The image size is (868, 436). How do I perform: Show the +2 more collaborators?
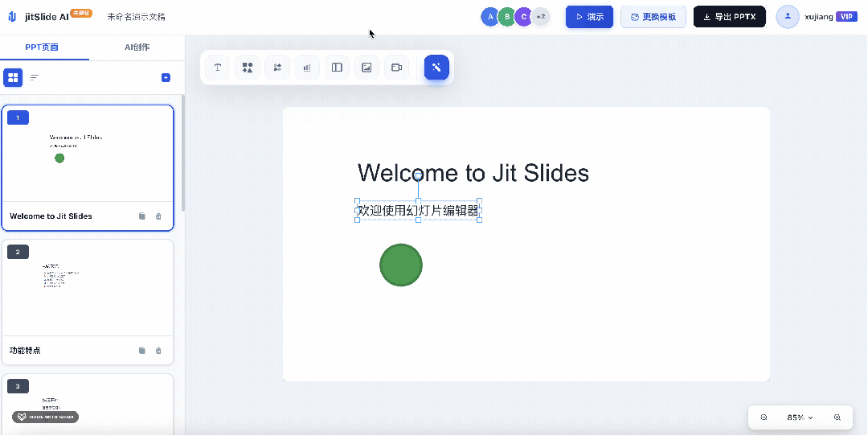[542, 17]
